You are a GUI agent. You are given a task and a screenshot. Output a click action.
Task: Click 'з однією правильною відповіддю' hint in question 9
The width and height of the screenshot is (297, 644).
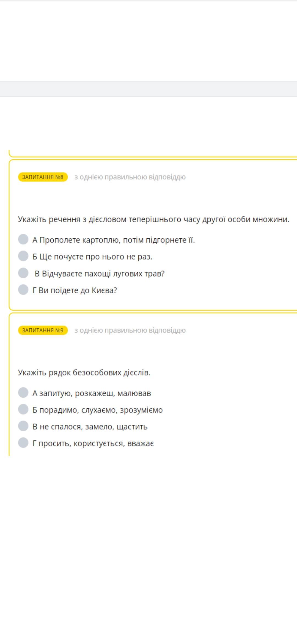(130, 330)
